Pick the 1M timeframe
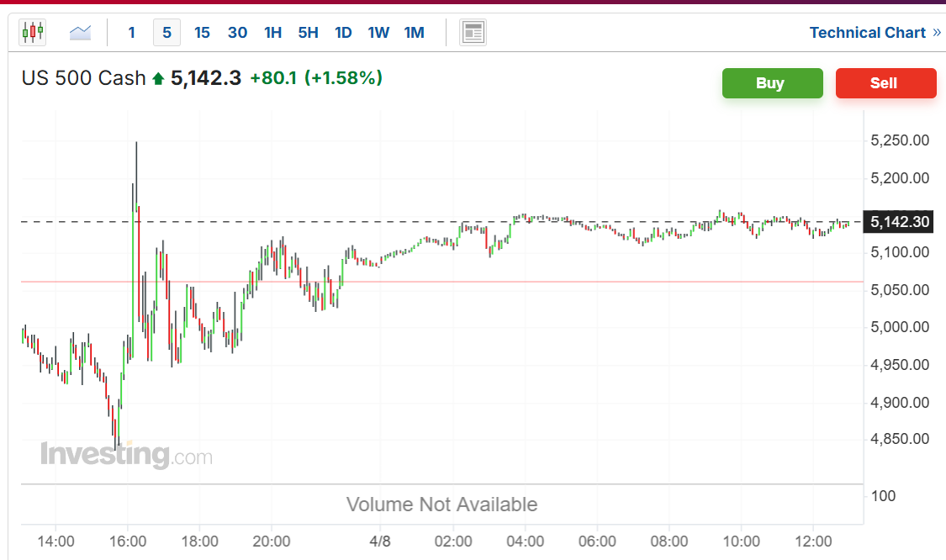This screenshot has height=560, width=946. pos(415,33)
